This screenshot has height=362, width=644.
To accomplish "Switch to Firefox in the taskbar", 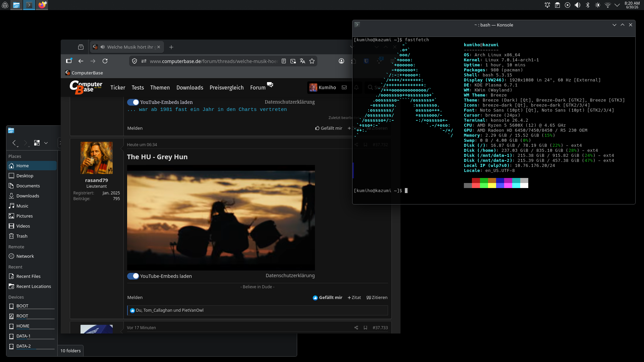I will pyautogui.click(x=42, y=5).
